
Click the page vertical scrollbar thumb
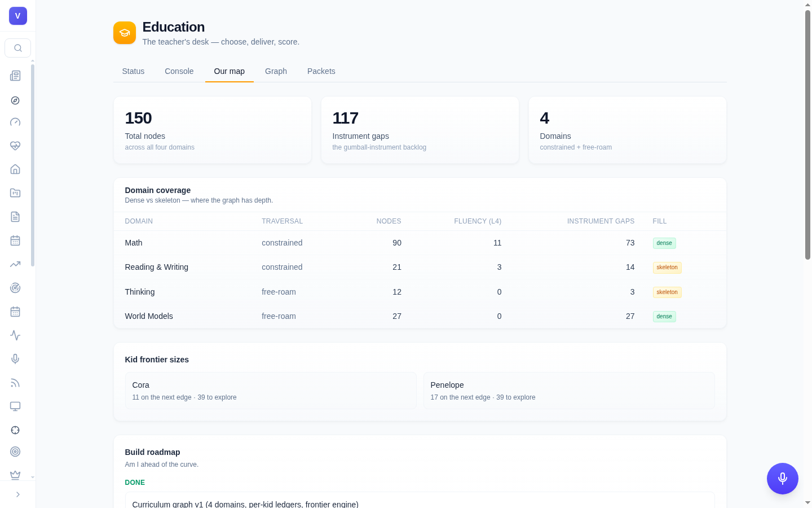click(x=807, y=135)
